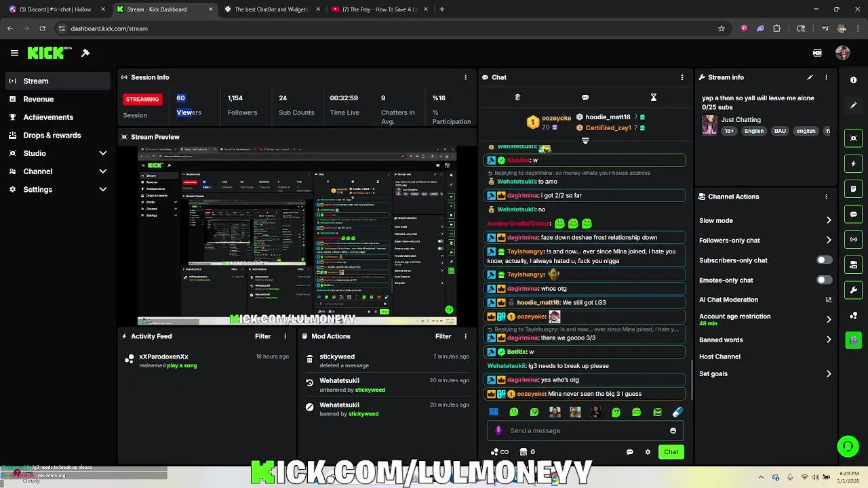Click the speech bubble icon in chat toolbar
Viewport: 868px width, 488px height.
[585, 98]
